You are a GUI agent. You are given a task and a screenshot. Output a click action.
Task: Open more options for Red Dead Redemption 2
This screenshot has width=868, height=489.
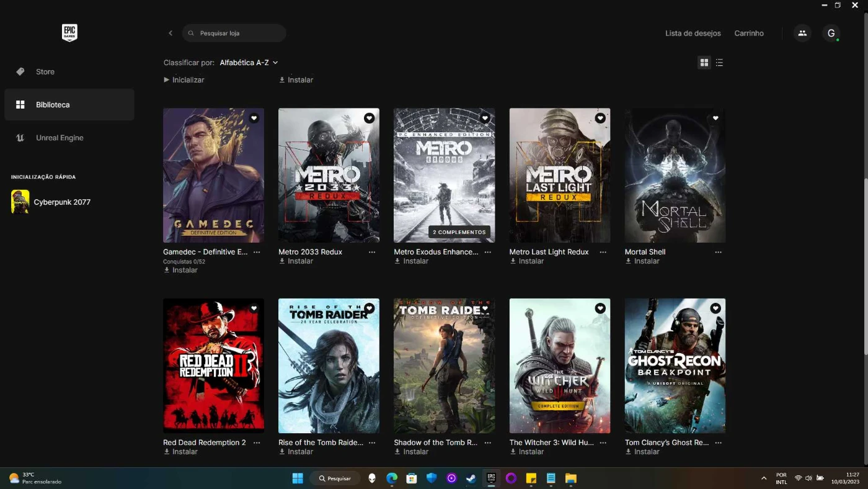click(x=257, y=442)
